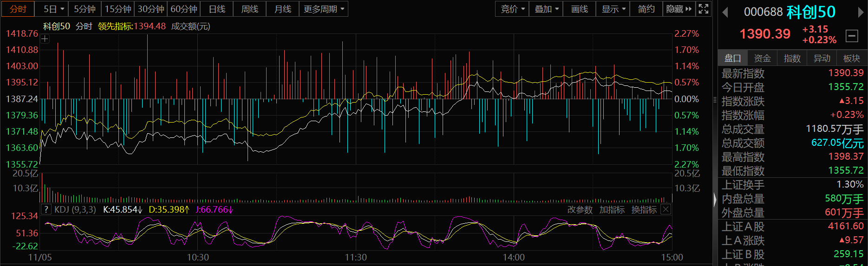Click the fullscreen expand chart icon

point(704,9)
